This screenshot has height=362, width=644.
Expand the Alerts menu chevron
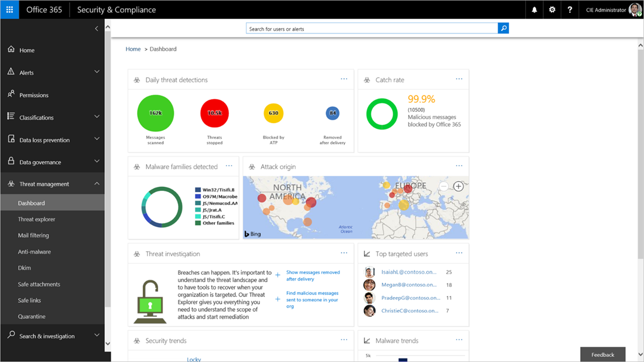[97, 72]
